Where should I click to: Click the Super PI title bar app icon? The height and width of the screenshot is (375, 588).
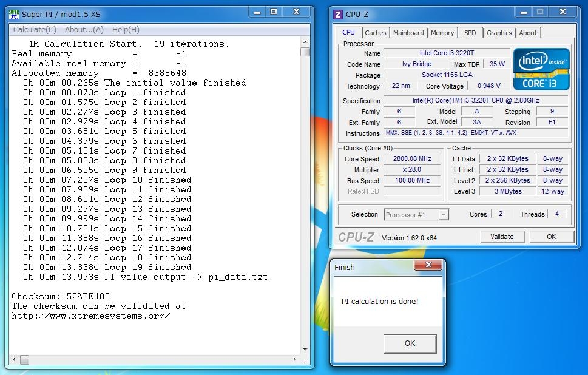click(x=14, y=14)
